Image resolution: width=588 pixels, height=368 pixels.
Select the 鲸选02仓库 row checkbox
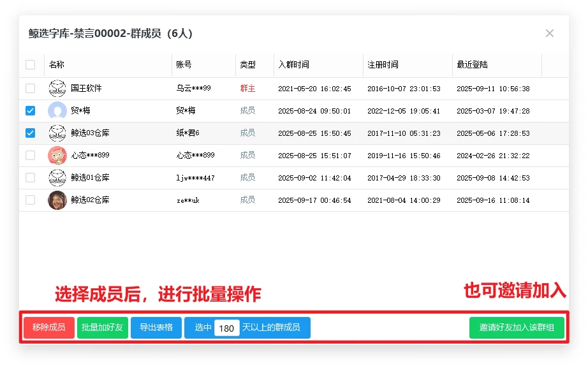click(x=31, y=200)
